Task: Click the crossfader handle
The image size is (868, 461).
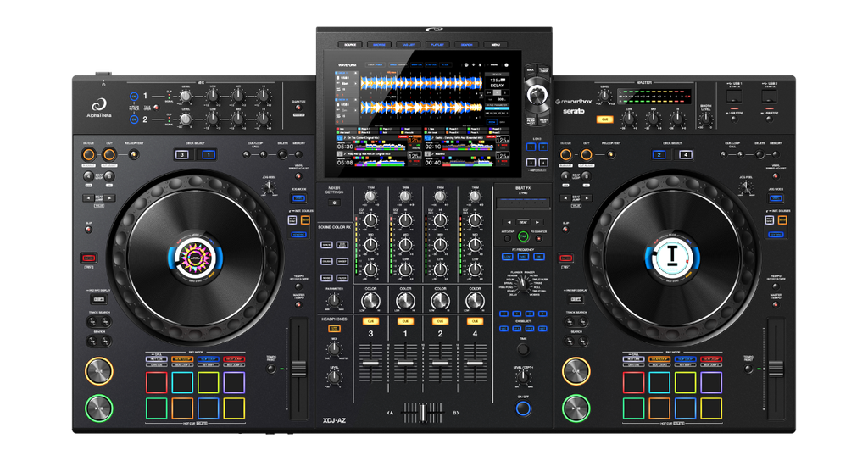Action: pyautogui.click(x=423, y=413)
